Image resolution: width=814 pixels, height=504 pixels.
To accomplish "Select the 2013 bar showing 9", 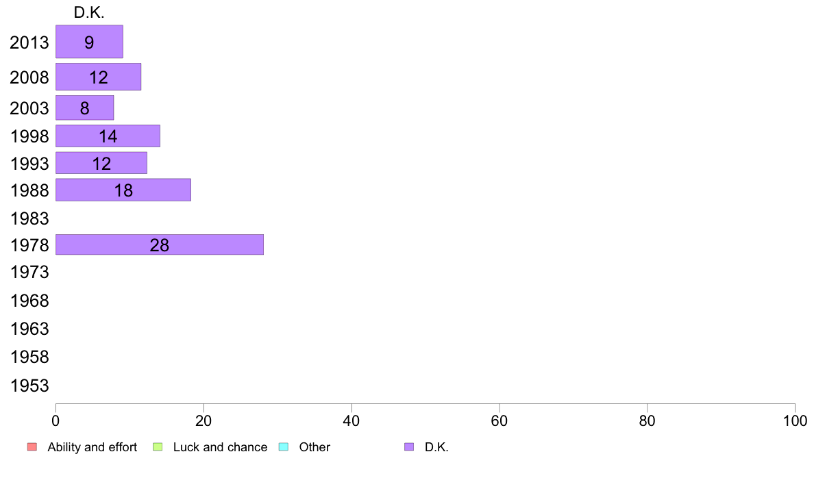I will 89,42.
